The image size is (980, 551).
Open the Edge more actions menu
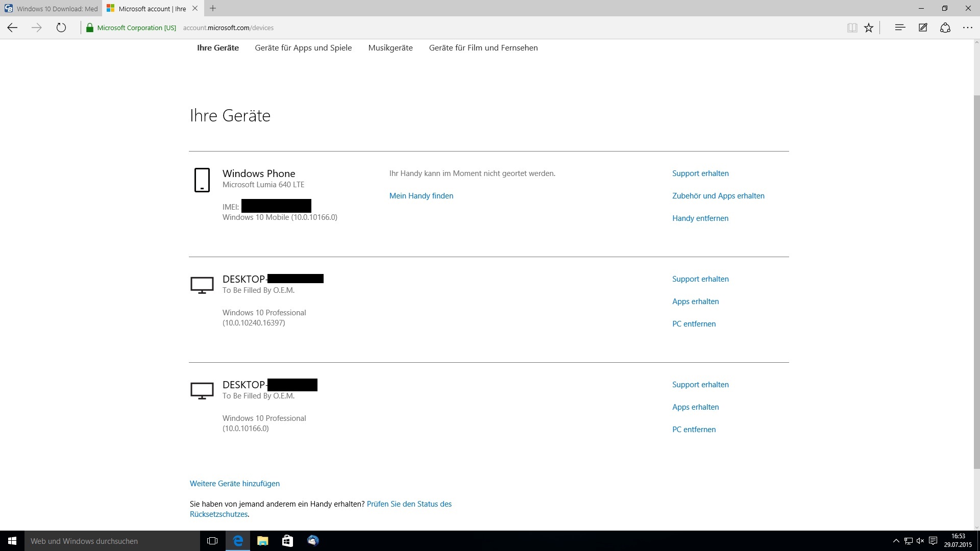click(968, 28)
